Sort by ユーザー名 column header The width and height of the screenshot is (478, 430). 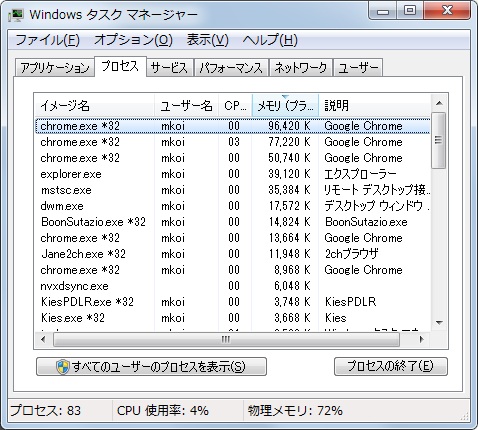click(186, 106)
